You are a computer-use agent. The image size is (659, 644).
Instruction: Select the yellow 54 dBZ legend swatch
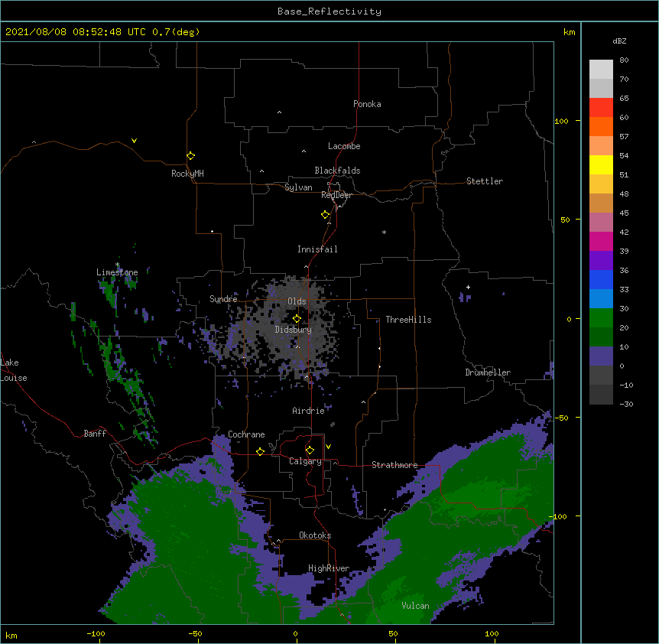[x=601, y=164]
